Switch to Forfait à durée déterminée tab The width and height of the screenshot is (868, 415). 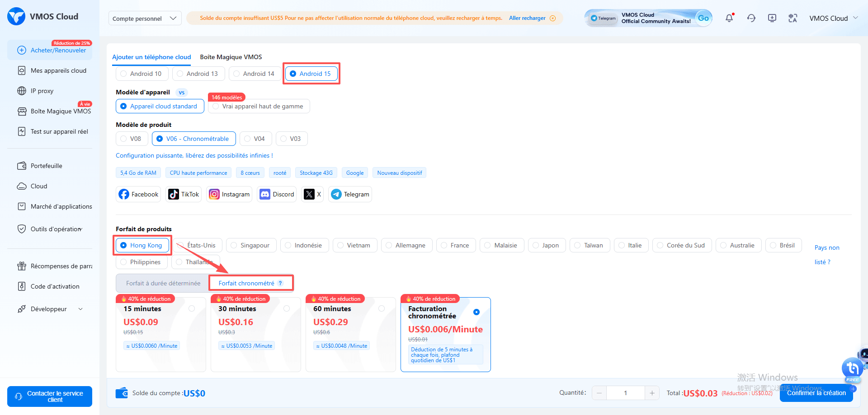click(x=163, y=283)
